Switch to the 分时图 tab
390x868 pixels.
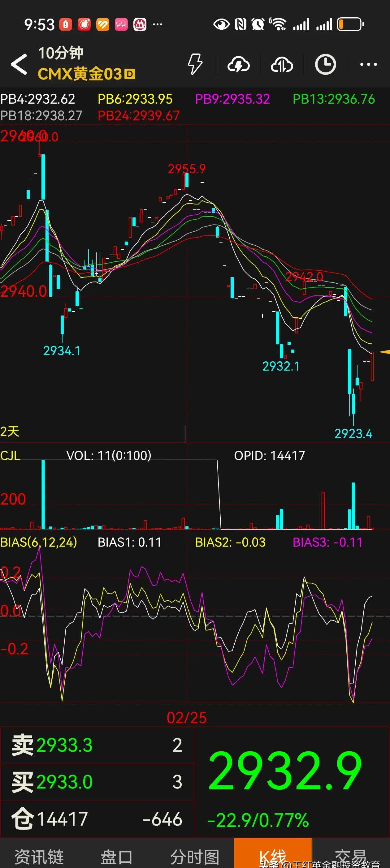(x=195, y=857)
